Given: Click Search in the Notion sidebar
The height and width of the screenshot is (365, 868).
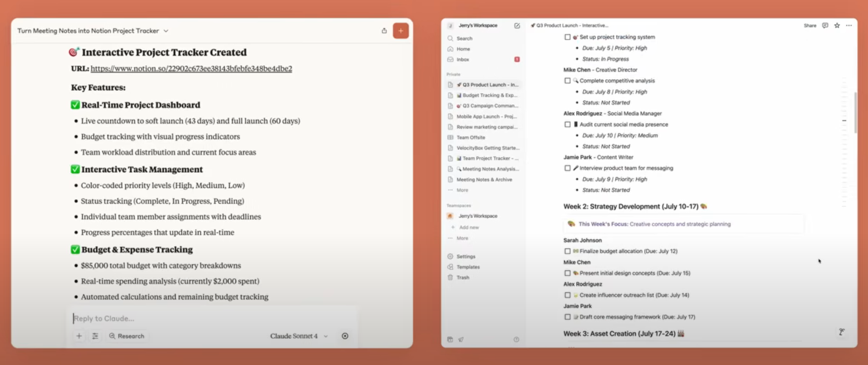Looking at the screenshot, I should [x=464, y=38].
